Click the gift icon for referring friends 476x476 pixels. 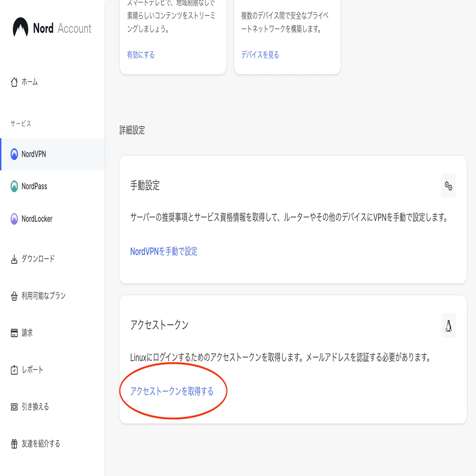(14, 444)
